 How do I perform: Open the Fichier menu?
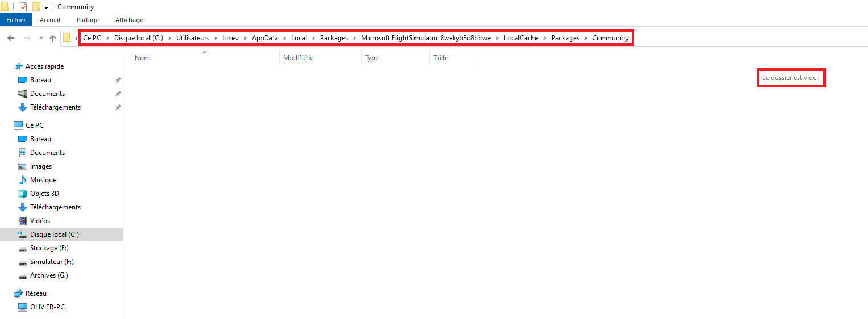click(x=16, y=20)
